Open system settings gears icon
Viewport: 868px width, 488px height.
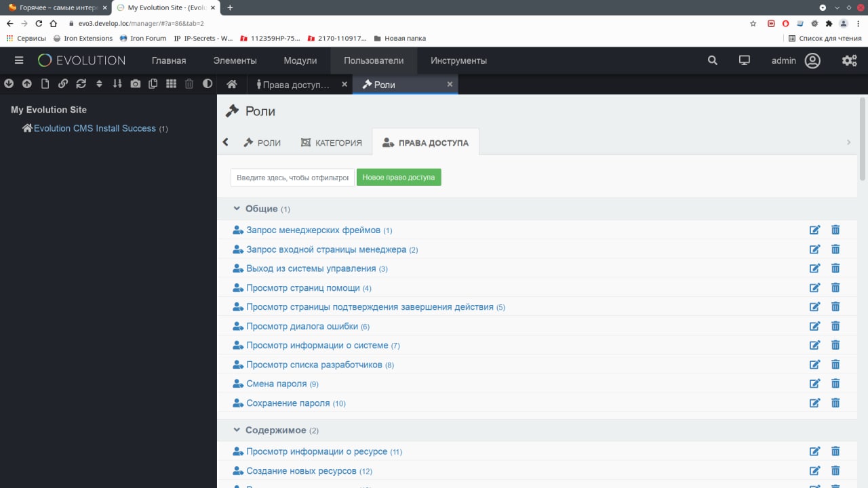849,60
